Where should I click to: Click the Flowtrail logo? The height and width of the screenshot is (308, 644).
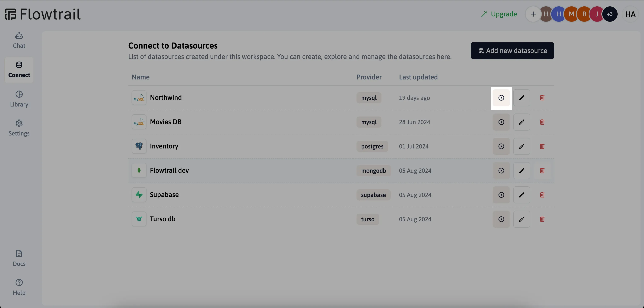point(43,14)
